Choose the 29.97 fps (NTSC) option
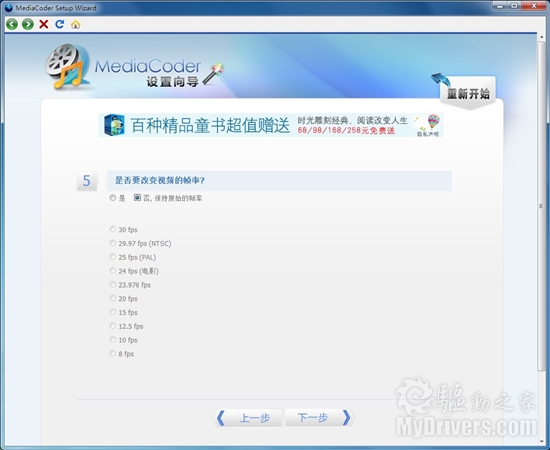Screen dimensions: 550x450 (113, 243)
